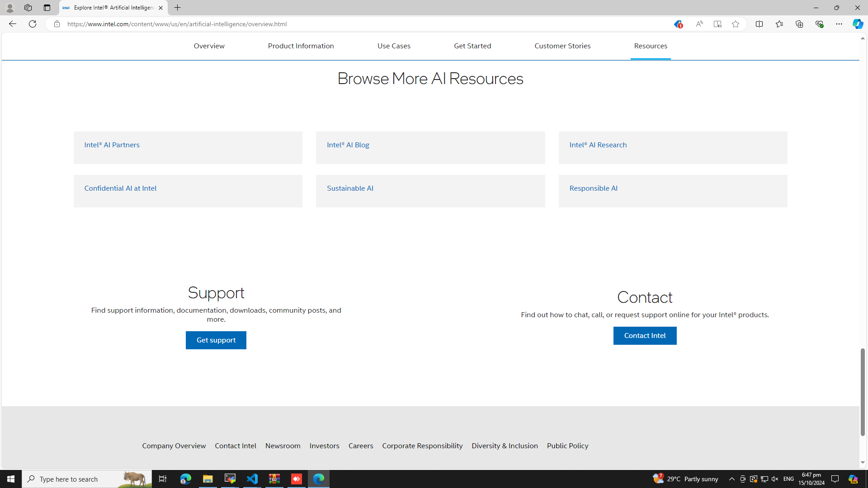Click the scrollbar down arrow
The width and height of the screenshot is (868, 488).
point(863,463)
